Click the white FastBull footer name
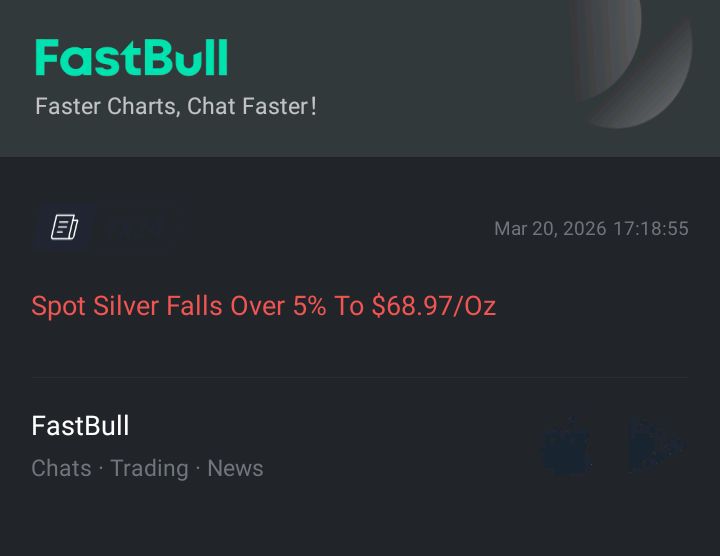This screenshot has height=556, width=720. pos(80,426)
